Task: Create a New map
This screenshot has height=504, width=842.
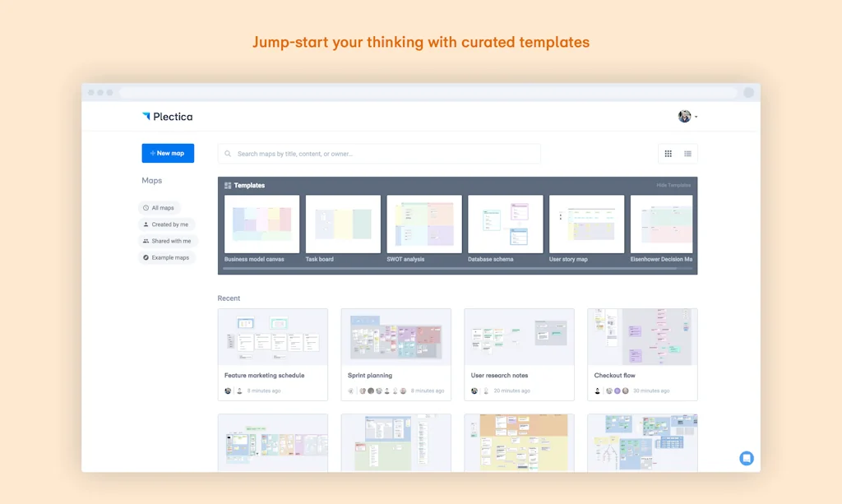Action: [168, 154]
